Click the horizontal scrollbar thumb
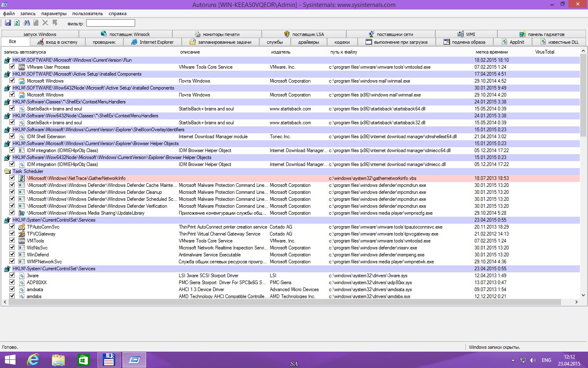588x368 pixels. click(285, 302)
